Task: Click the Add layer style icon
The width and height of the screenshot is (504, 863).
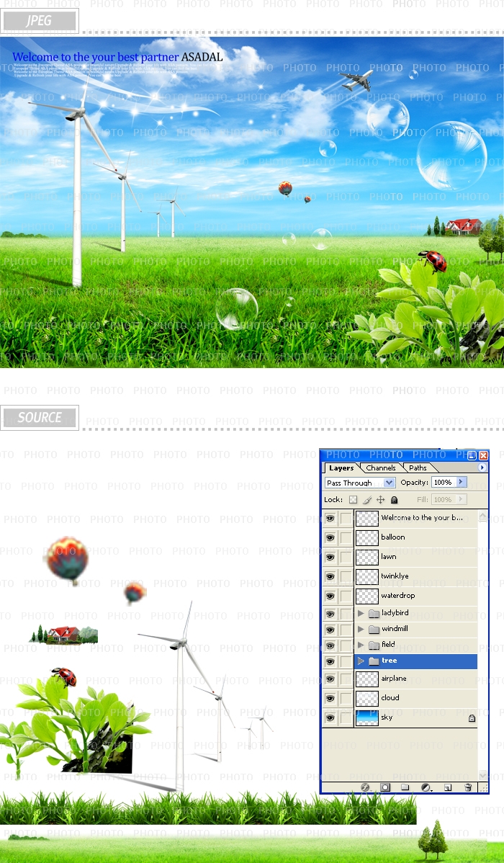Action: pos(365,787)
